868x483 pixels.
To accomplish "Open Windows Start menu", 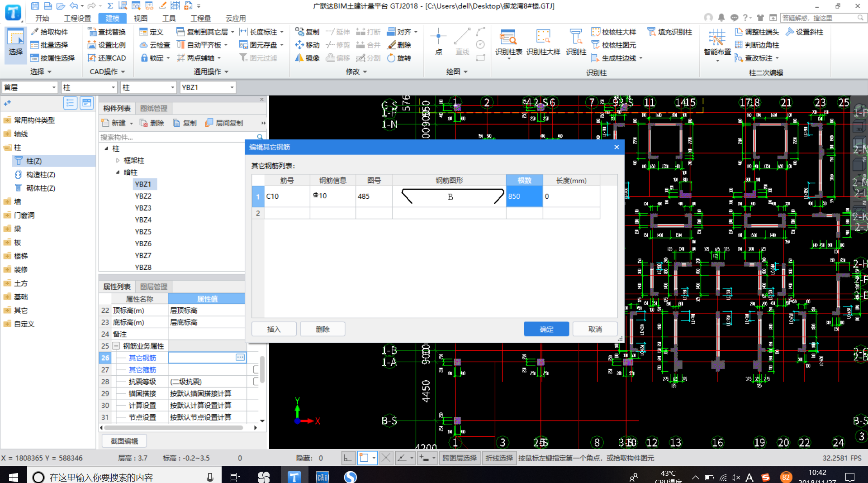I will [14, 477].
